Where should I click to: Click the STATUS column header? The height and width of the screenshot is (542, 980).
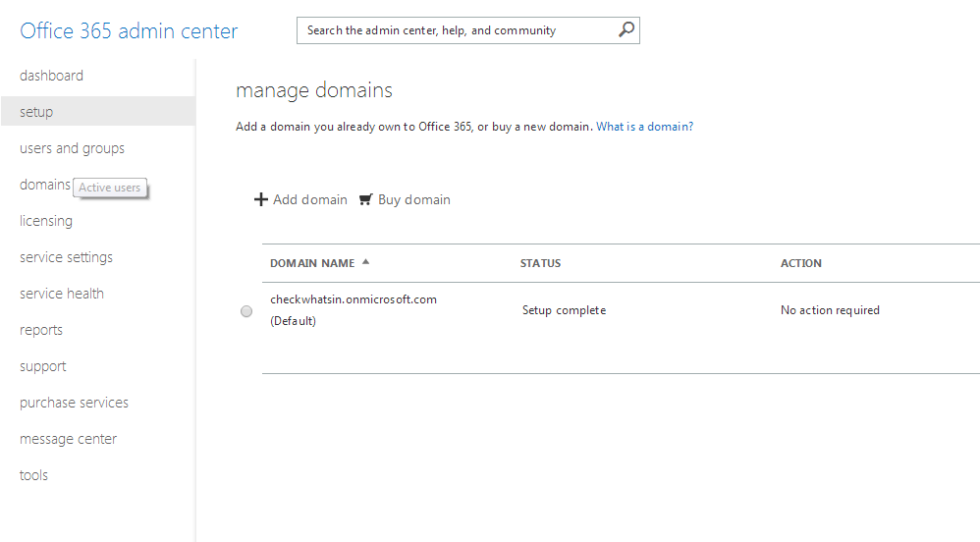541,263
